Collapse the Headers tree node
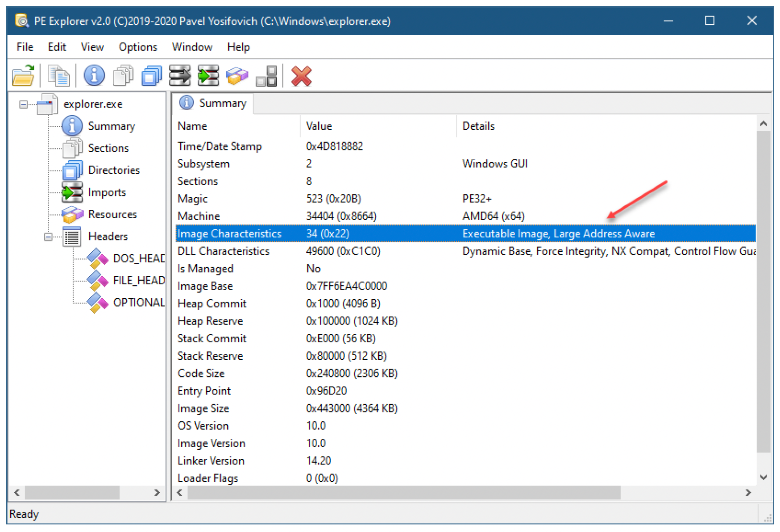The height and width of the screenshot is (532, 780). [48, 237]
